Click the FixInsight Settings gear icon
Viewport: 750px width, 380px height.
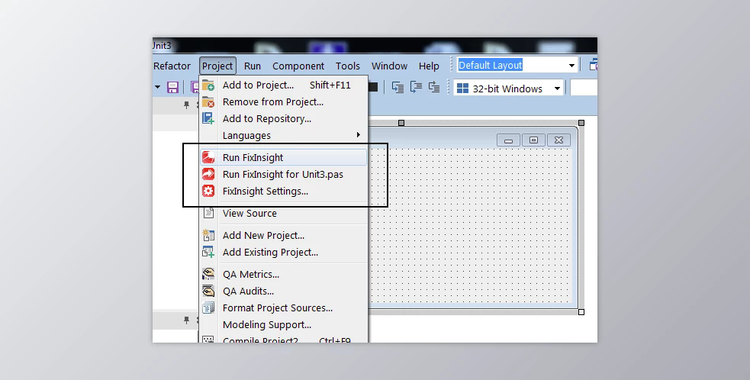208,191
